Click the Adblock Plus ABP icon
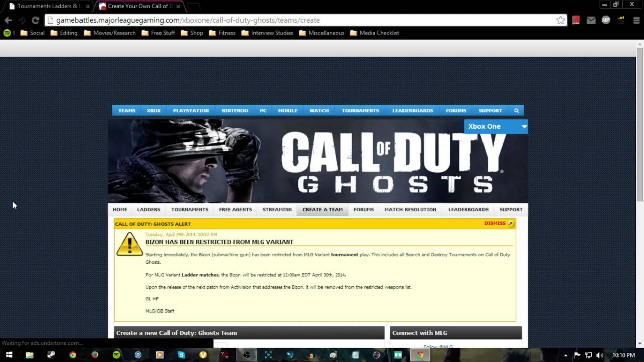 (x=606, y=20)
